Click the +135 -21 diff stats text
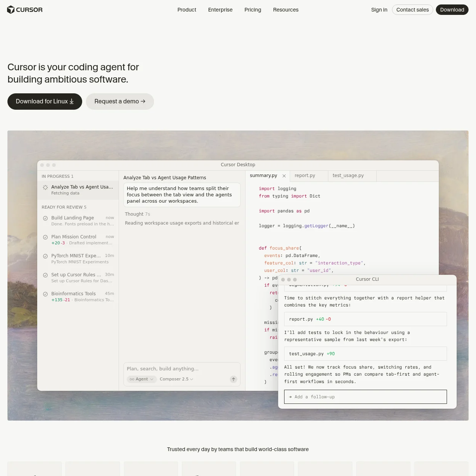The image size is (476, 476). tap(61, 300)
